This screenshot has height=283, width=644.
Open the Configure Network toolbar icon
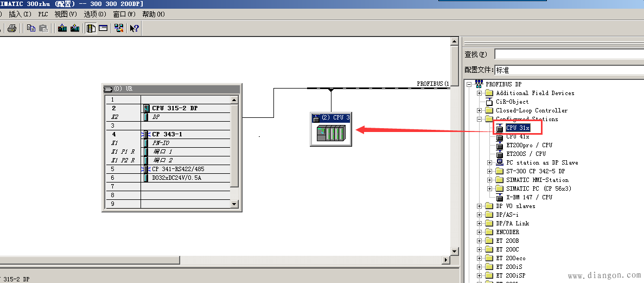point(119,28)
